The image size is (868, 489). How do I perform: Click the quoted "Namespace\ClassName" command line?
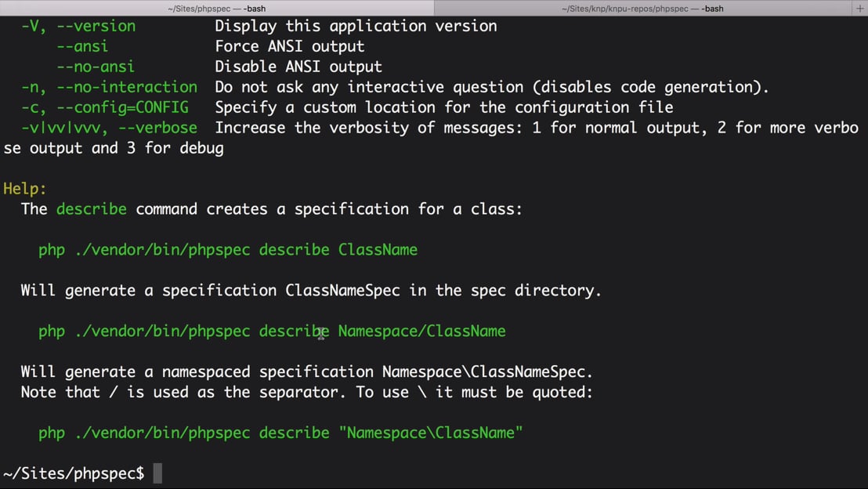click(x=280, y=433)
